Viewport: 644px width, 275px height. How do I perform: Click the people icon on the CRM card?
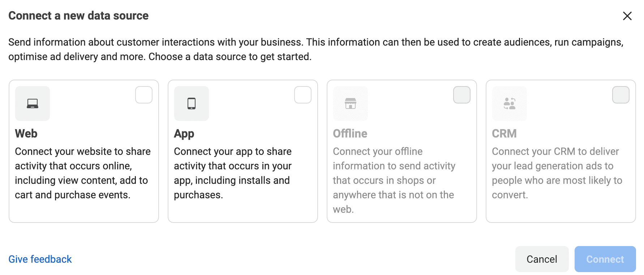coord(509,103)
